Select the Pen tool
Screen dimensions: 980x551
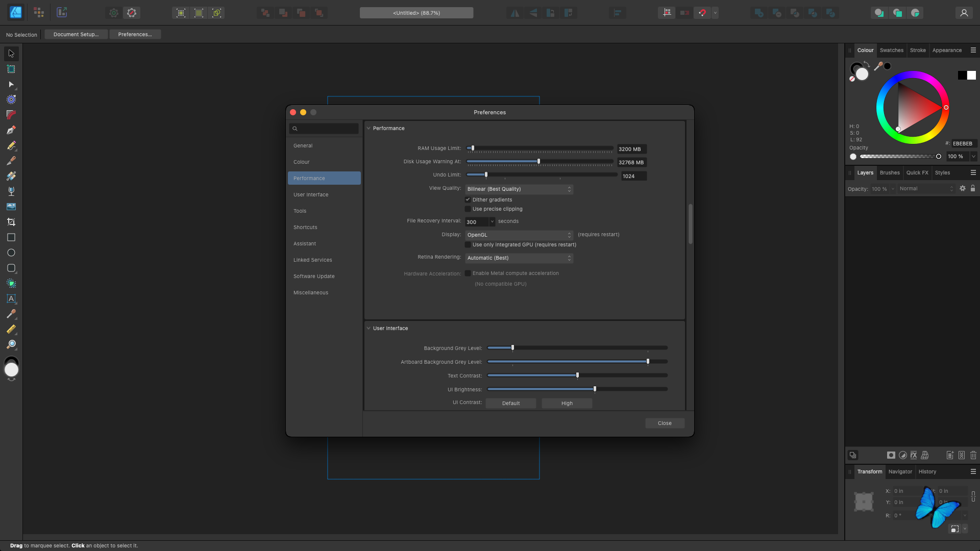(x=11, y=130)
